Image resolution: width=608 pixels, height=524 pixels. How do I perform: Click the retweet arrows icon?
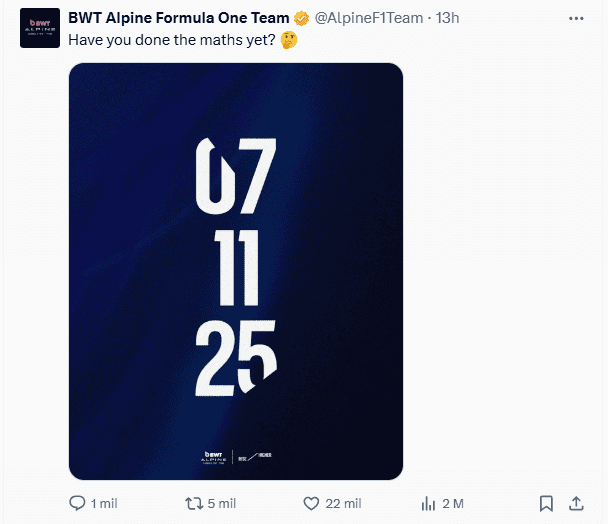(194, 503)
